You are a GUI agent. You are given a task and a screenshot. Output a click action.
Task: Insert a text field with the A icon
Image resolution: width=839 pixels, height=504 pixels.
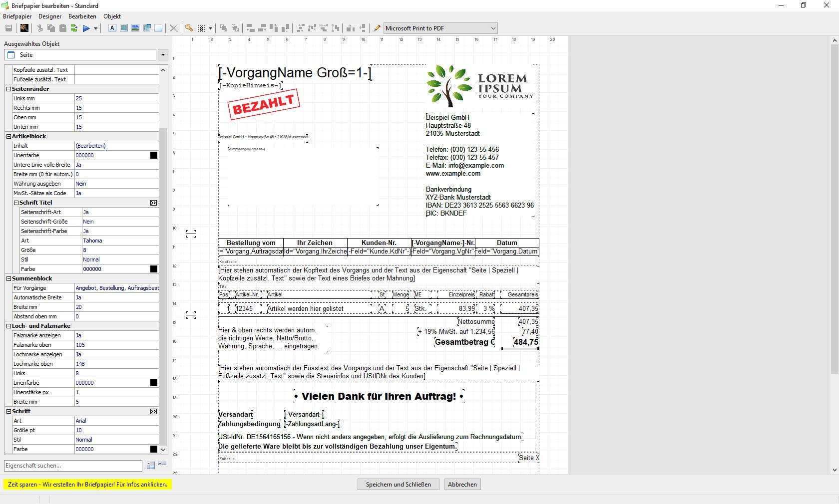(x=112, y=28)
